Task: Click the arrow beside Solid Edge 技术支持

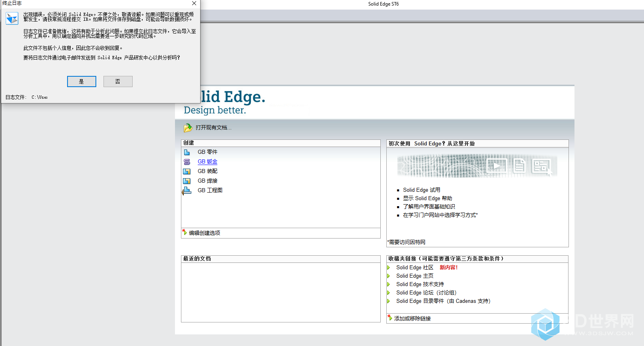Action: pyautogui.click(x=388, y=284)
